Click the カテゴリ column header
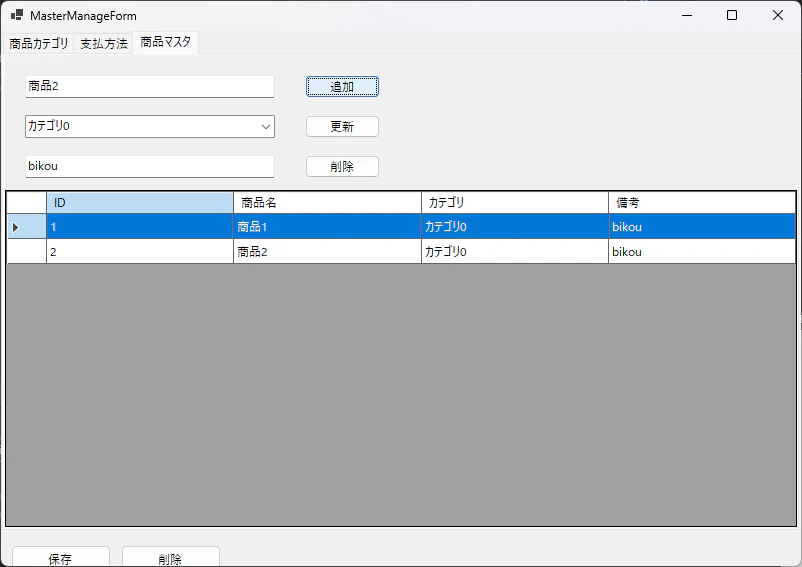Viewport: 802px width, 567px height. (515, 202)
